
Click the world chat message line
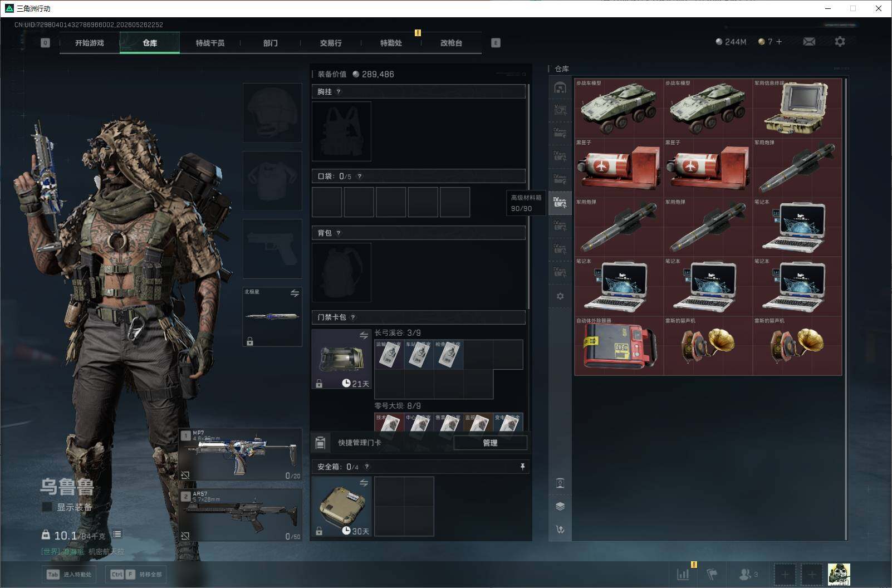83,552
